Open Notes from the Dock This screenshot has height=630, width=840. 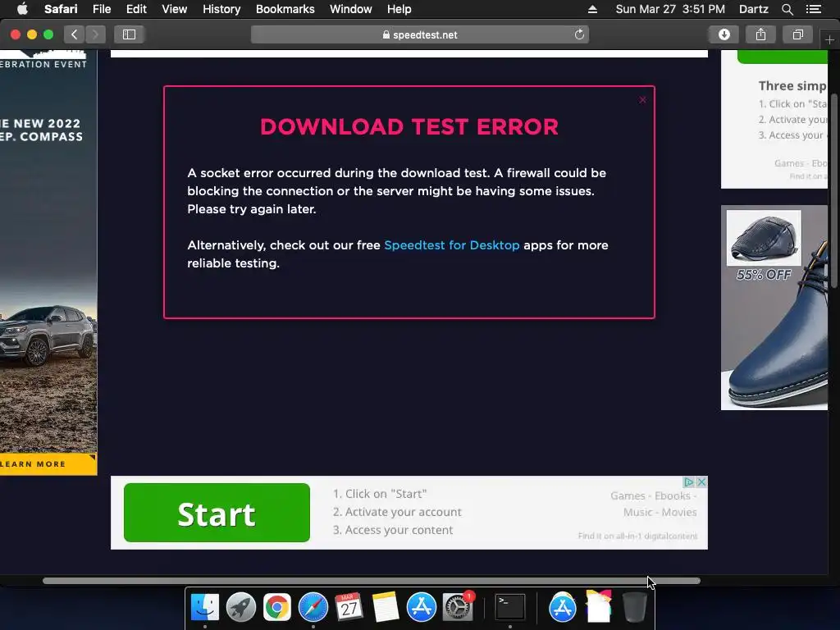click(386, 608)
